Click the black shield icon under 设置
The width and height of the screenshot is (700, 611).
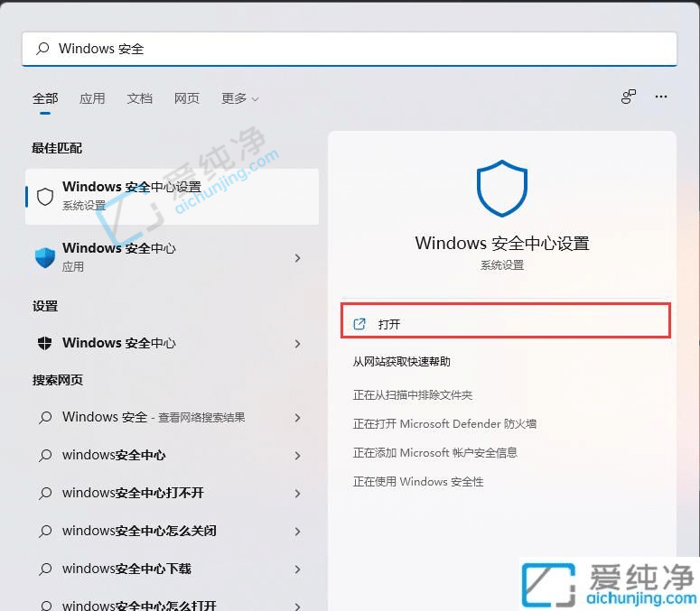(x=45, y=343)
